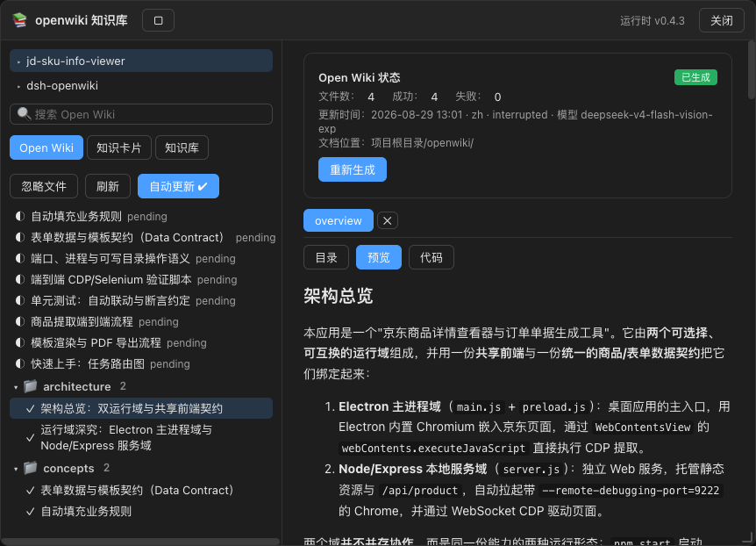Click checkmark beside concepts 表单数据与模板契约
Image resolution: width=756 pixels, height=546 pixels.
(31, 491)
